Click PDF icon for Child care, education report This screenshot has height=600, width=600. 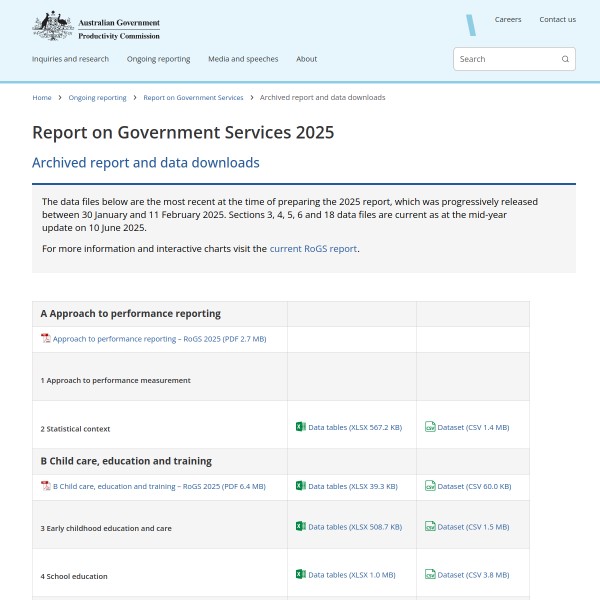pos(46,486)
